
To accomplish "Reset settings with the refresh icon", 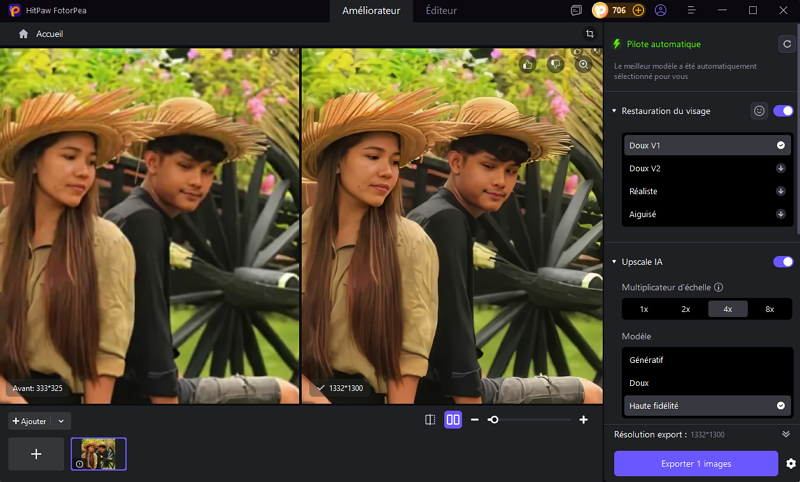I will tap(786, 44).
